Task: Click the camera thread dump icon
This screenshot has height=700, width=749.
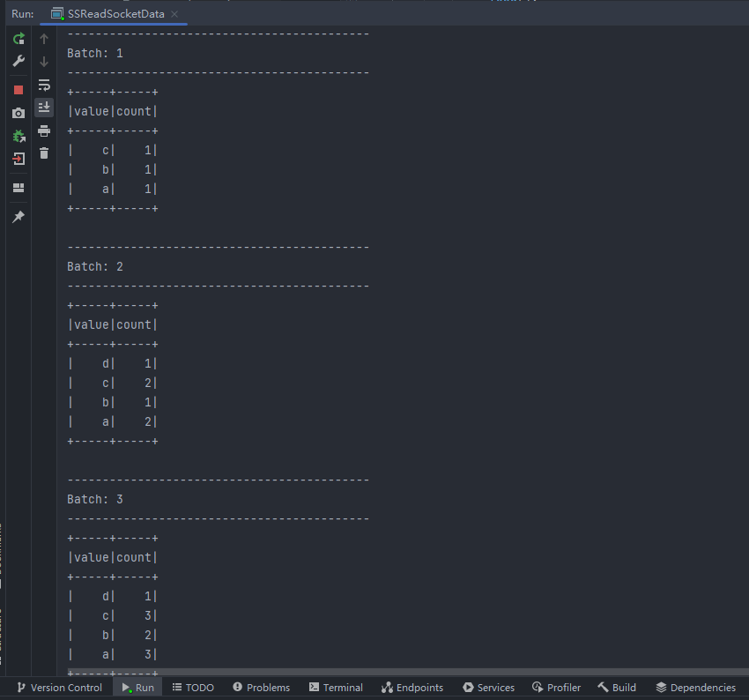Action: coord(19,113)
